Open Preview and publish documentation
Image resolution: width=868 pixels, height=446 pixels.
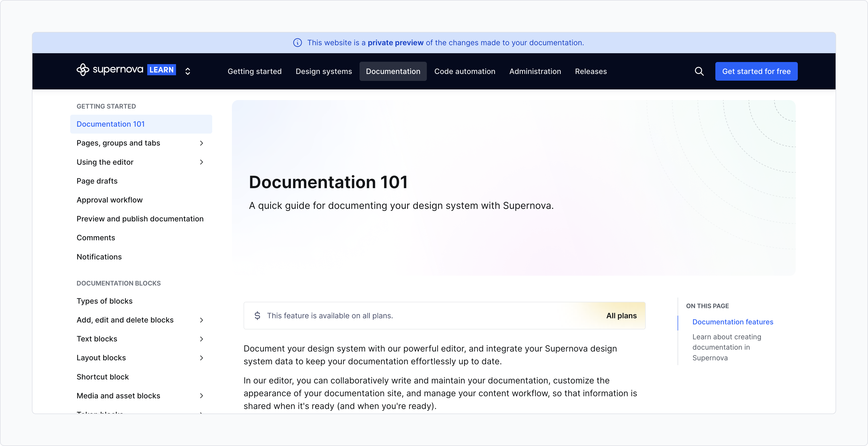pyautogui.click(x=140, y=218)
